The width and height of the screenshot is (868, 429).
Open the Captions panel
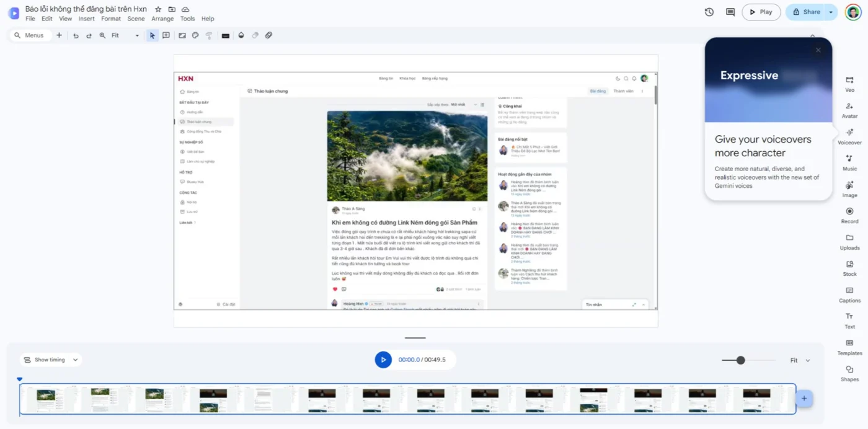point(849,294)
